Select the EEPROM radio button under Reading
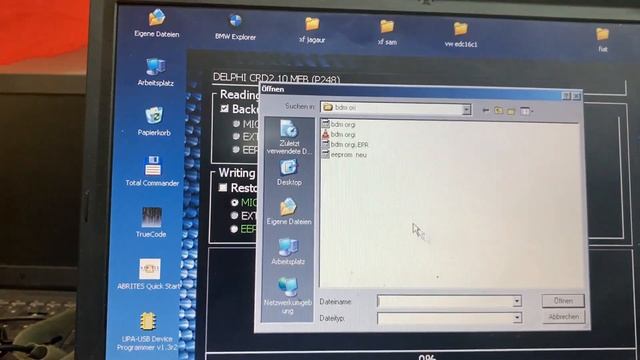 pyautogui.click(x=236, y=149)
